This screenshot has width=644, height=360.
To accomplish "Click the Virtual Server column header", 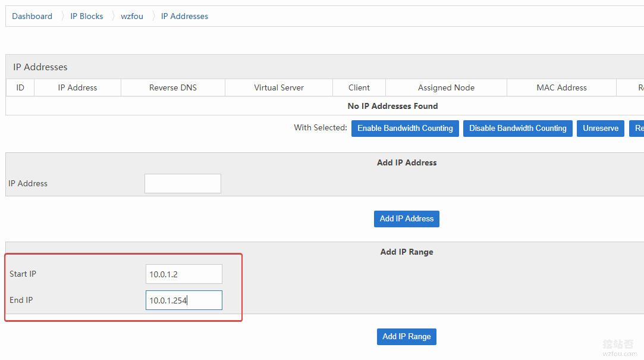I will 279,87.
